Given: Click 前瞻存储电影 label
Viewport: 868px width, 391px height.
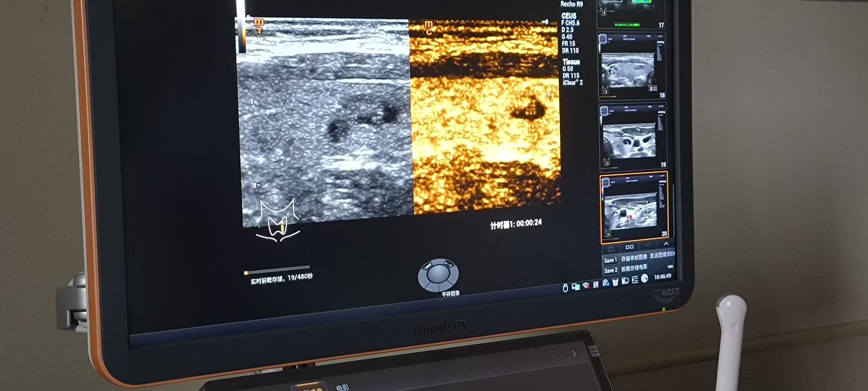Looking at the screenshot, I should [634, 268].
